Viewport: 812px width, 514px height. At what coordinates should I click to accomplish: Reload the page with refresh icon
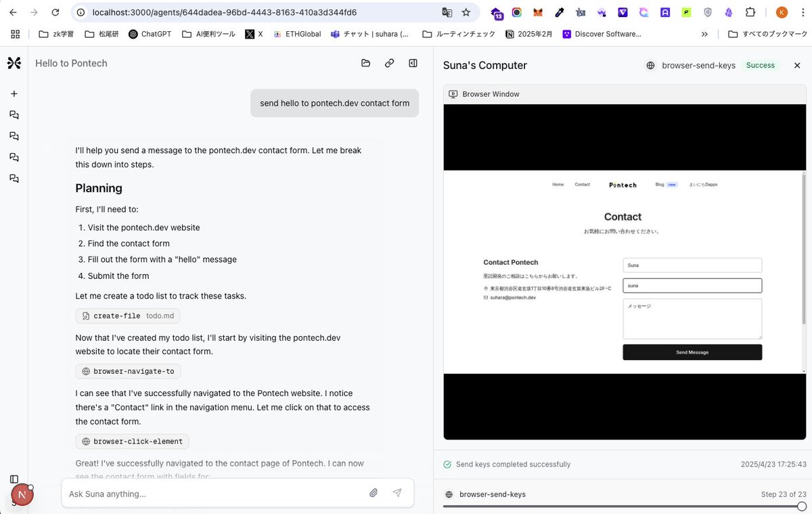click(55, 12)
